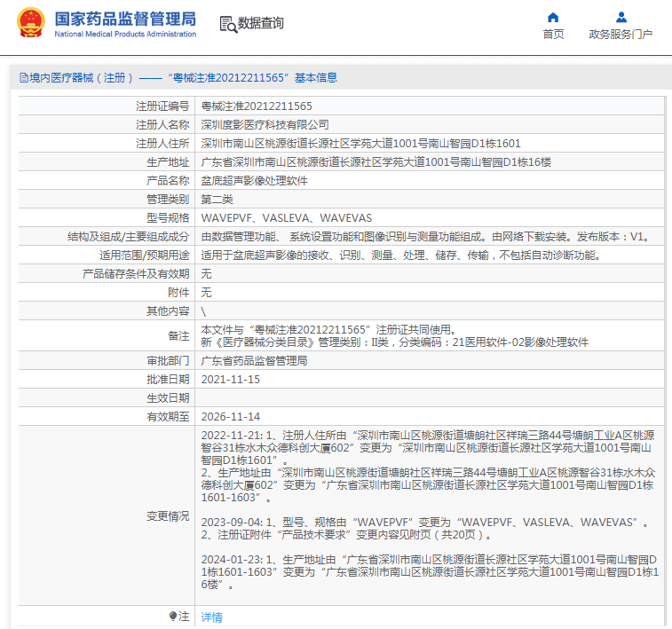This screenshot has width=672, height=629.
Task: Click the 2023-09-04 change entry
Action: pyautogui.click(x=426, y=529)
